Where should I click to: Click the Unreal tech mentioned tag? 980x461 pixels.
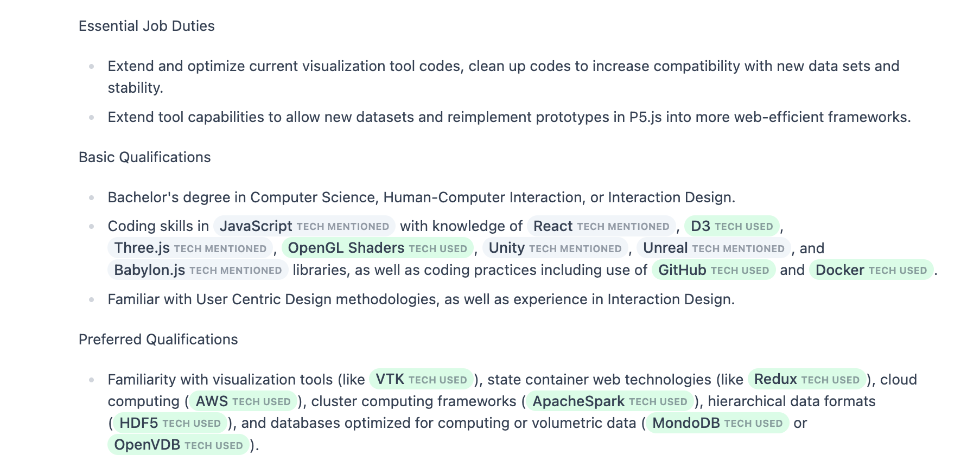point(714,248)
